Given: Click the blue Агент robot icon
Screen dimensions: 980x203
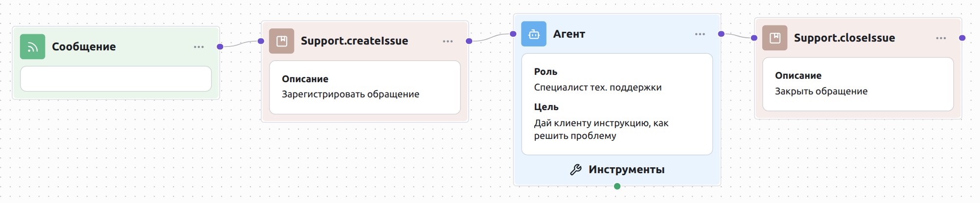Looking at the screenshot, I should (534, 34).
